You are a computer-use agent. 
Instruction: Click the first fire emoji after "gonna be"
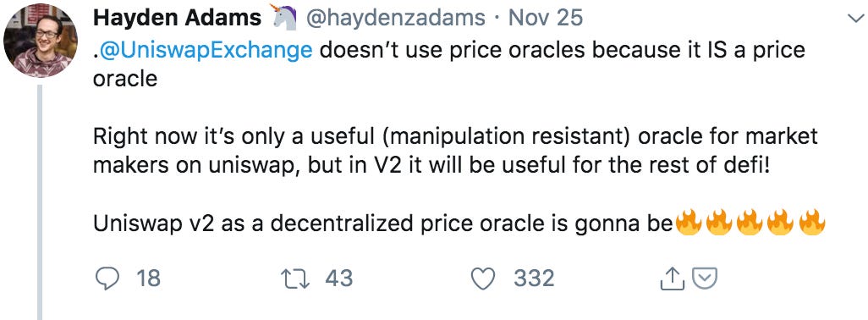coord(688,223)
